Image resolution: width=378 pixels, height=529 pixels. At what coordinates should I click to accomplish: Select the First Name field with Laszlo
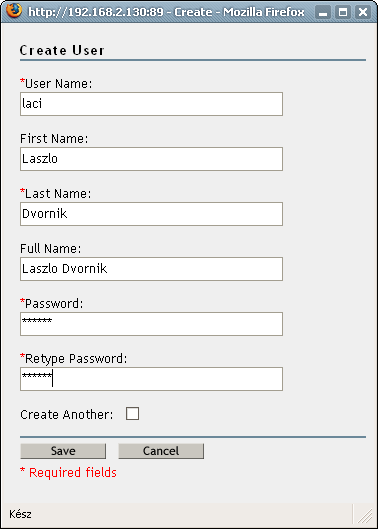tap(151, 159)
